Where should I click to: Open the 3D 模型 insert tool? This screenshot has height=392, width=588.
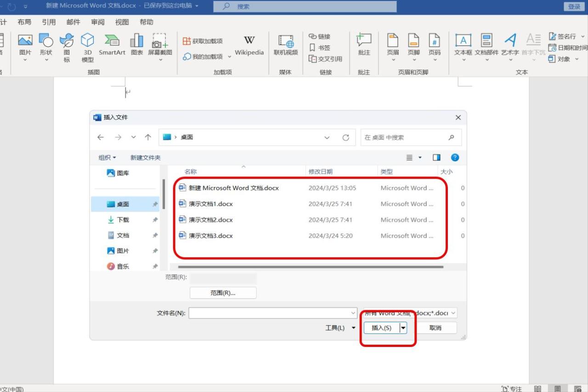point(87,41)
